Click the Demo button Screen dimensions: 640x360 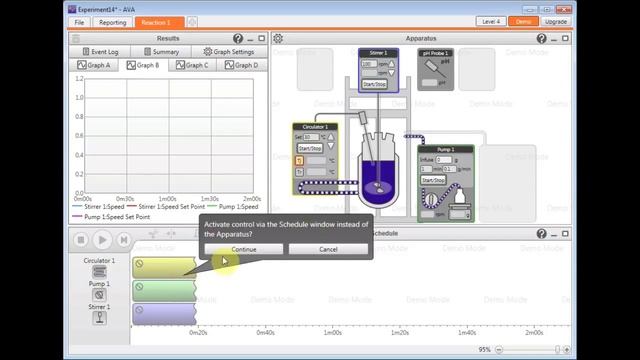(523, 22)
